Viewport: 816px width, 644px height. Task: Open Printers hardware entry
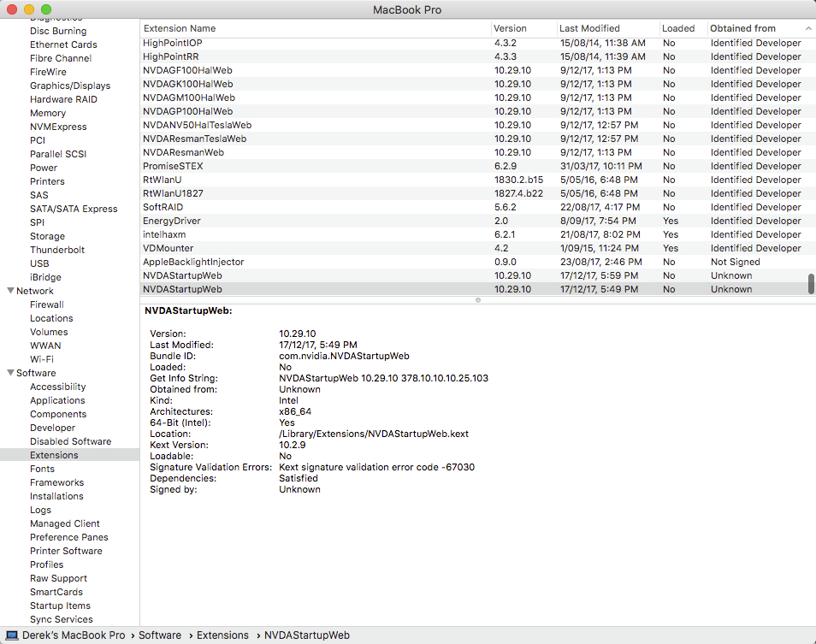pos(47,181)
